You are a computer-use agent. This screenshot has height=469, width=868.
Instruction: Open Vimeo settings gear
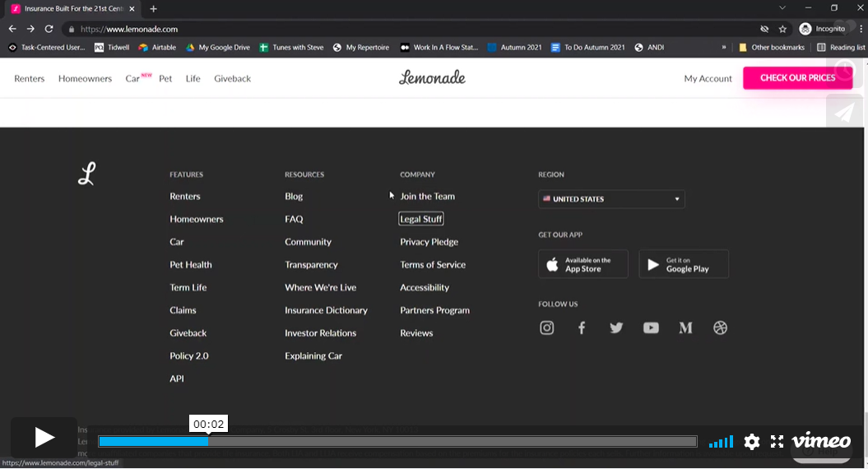point(752,441)
